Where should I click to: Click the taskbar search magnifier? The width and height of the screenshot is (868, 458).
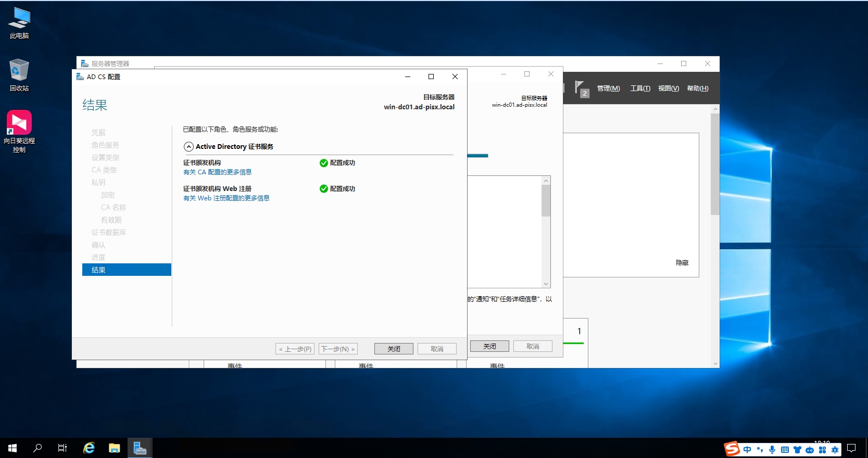pos(37,448)
